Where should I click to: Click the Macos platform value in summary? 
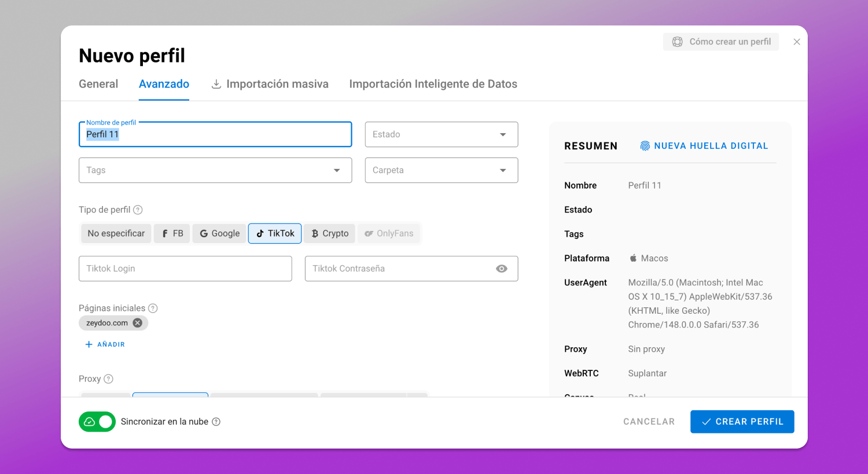pos(648,258)
